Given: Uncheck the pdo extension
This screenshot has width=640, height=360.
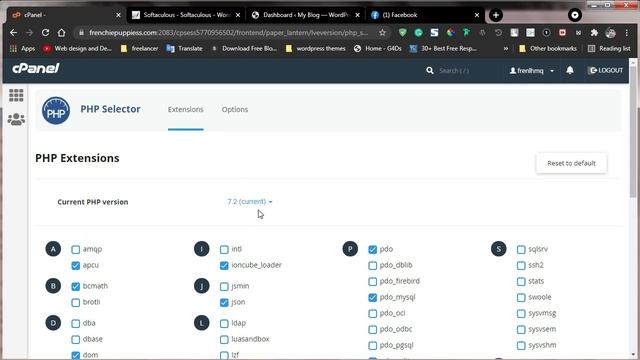Looking at the screenshot, I should coord(373,249).
